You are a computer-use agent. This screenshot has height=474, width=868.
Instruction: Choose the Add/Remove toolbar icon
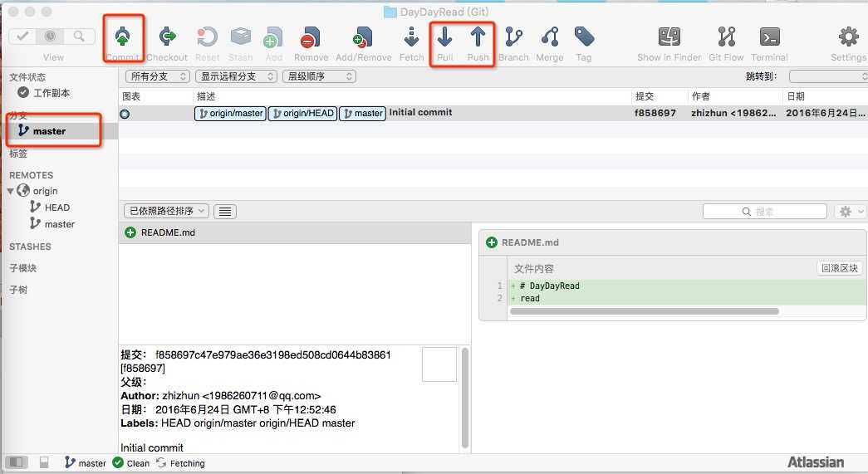pyautogui.click(x=363, y=37)
